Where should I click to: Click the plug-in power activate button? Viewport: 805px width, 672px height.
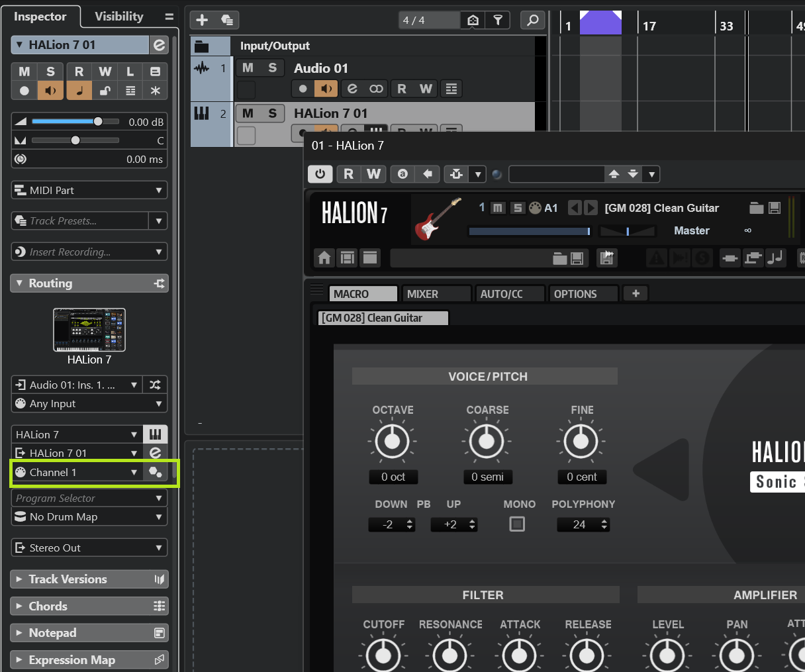pyautogui.click(x=320, y=173)
